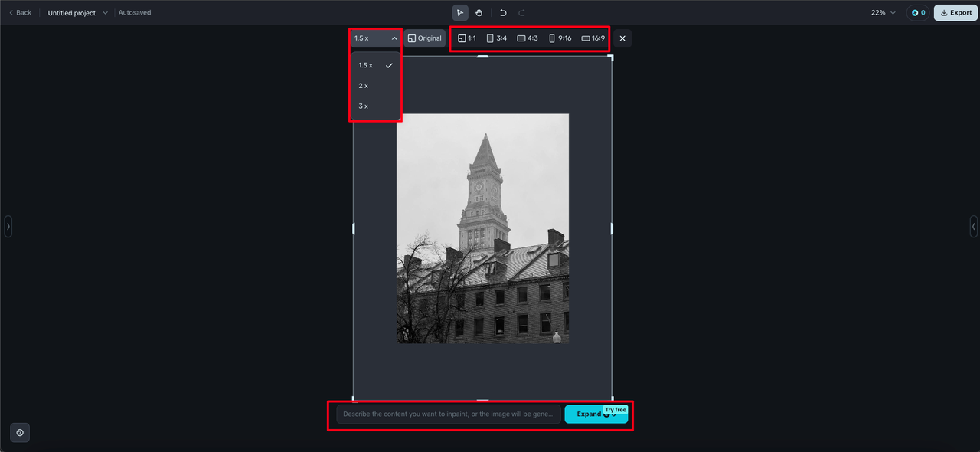Choose the 1.5 x option in list

pyautogui.click(x=375, y=65)
